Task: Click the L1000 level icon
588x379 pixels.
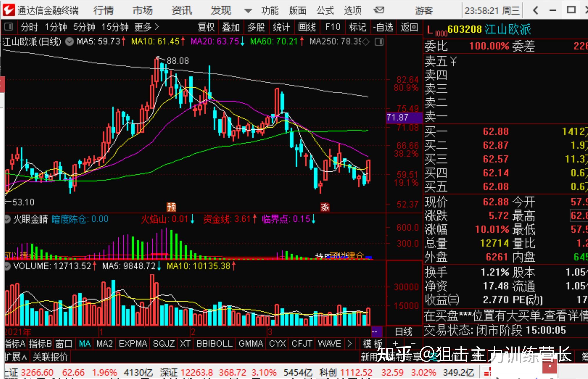Action: click(x=437, y=30)
